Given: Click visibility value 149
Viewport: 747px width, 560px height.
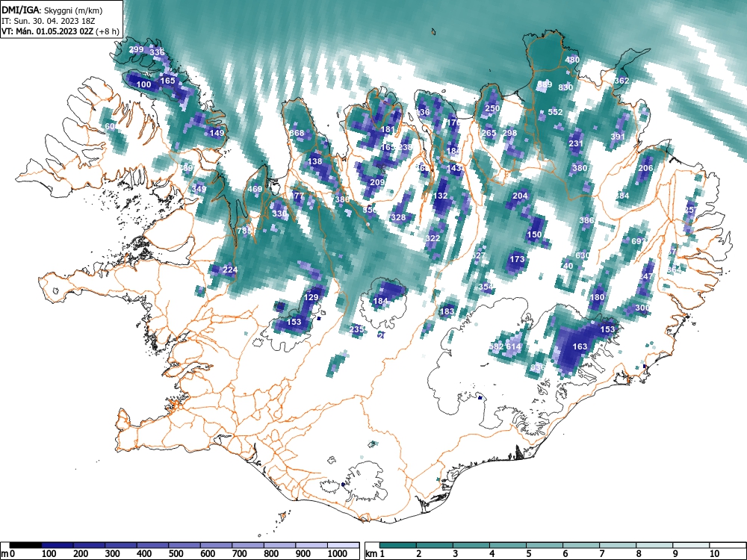Looking at the screenshot, I should click(217, 133).
